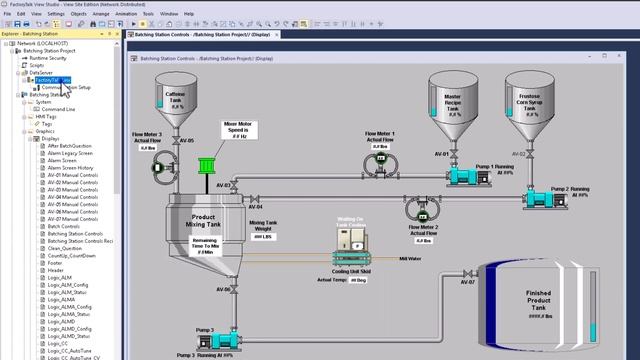Select the Alarm Screen History display
This screenshot has width=640, height=360.
(71, 168)
